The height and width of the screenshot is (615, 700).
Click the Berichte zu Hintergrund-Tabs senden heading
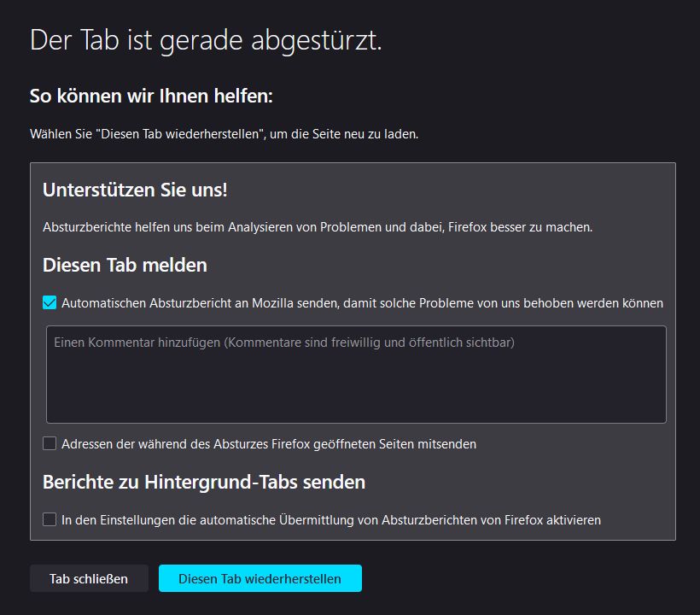click(204, 482)
